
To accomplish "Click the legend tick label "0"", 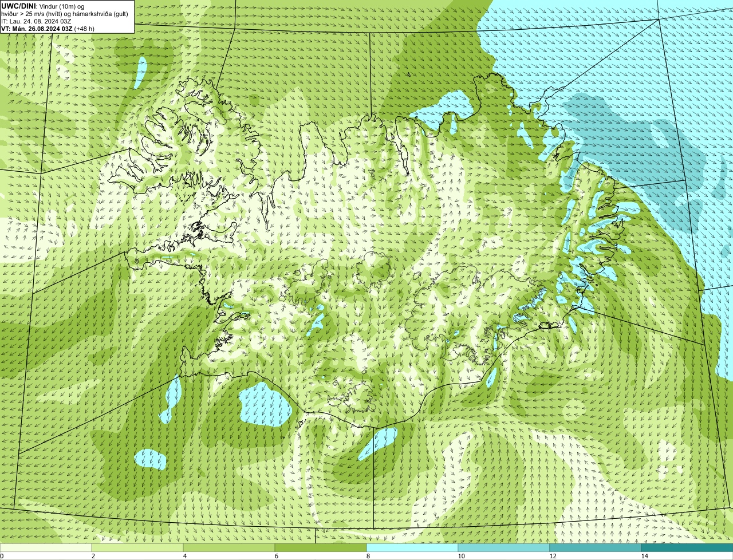I will pyautogui.click(x=2, y=556).
